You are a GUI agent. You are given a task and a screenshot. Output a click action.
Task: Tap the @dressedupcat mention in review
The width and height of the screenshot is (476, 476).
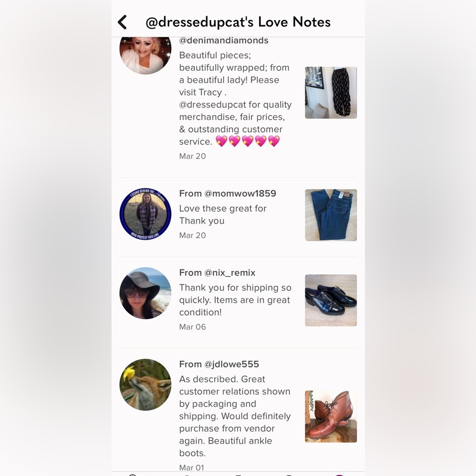pos(212,105)
